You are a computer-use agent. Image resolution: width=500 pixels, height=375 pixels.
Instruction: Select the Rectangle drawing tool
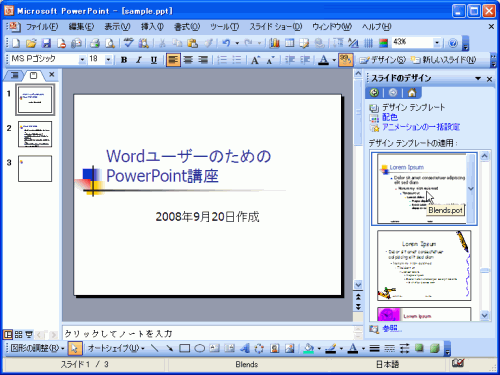(x=184, y=348)
